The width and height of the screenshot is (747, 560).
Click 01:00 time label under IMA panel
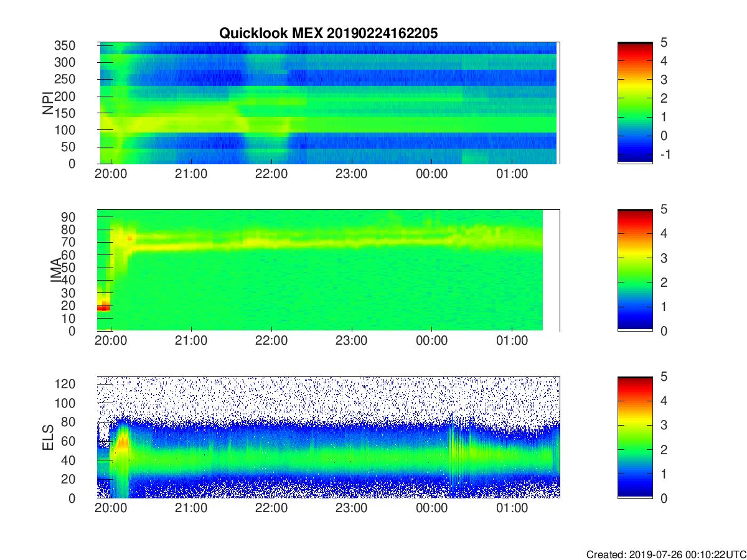click(x=512, y=342)
